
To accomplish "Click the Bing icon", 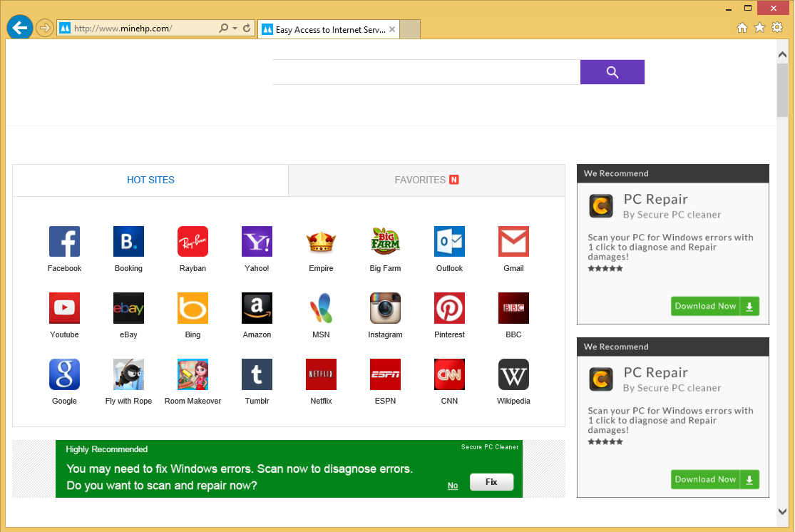I will (193, 308).
